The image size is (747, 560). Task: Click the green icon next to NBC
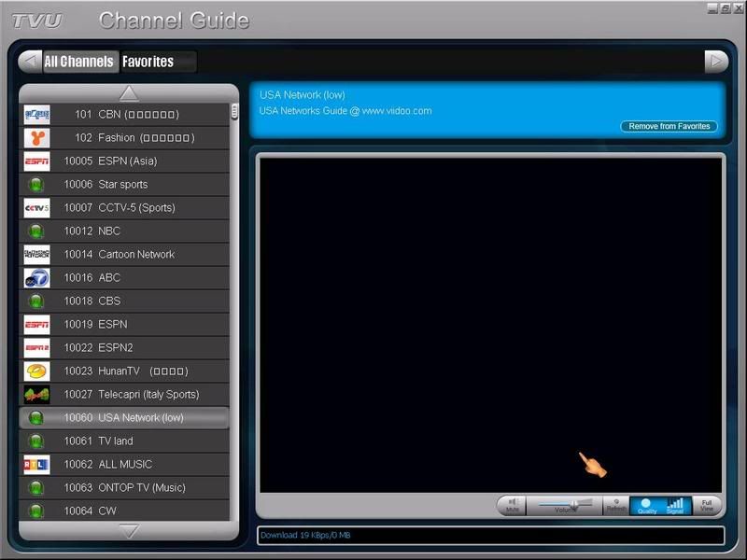click(x=36, y=231)
